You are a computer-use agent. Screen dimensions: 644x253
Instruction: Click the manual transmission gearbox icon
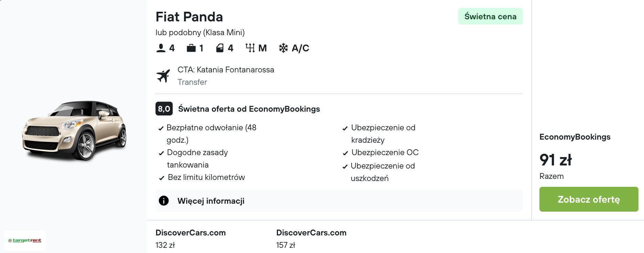pos(250,48)
